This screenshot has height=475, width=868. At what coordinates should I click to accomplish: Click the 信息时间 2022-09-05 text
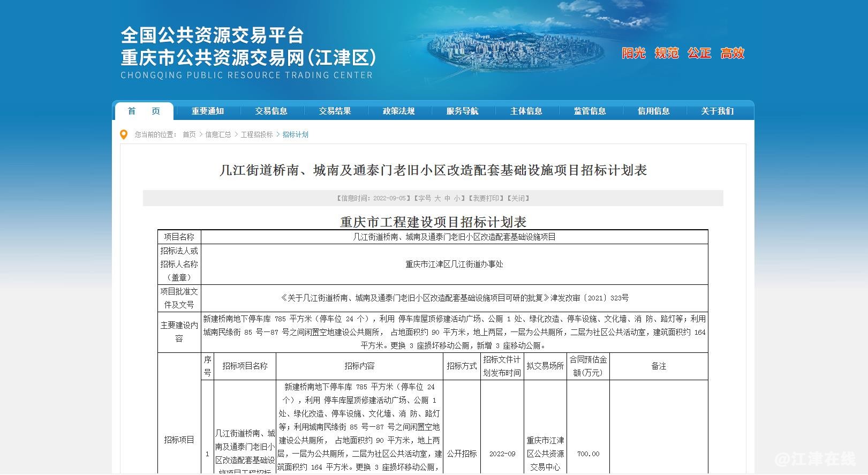374,198
